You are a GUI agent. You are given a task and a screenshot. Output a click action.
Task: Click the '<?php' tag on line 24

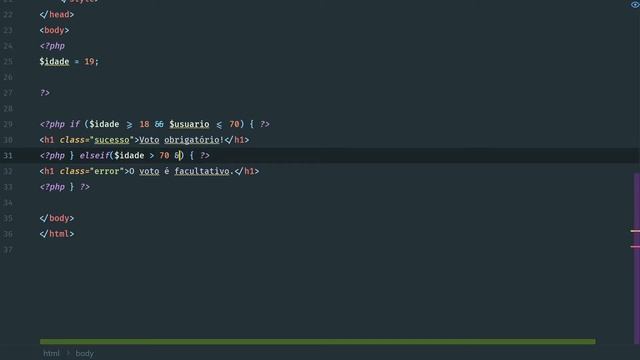52,46
